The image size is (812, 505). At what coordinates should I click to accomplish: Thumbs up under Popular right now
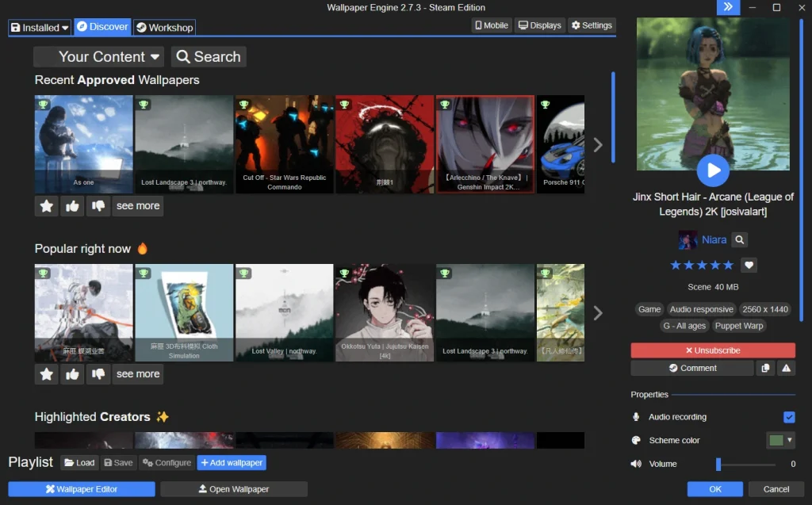[72, 374]
